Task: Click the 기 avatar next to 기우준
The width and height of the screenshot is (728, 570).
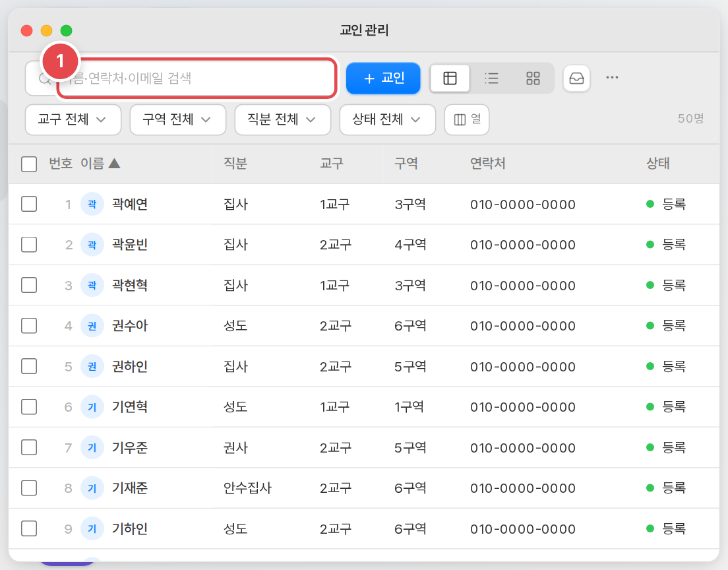Action: [92, 447]
